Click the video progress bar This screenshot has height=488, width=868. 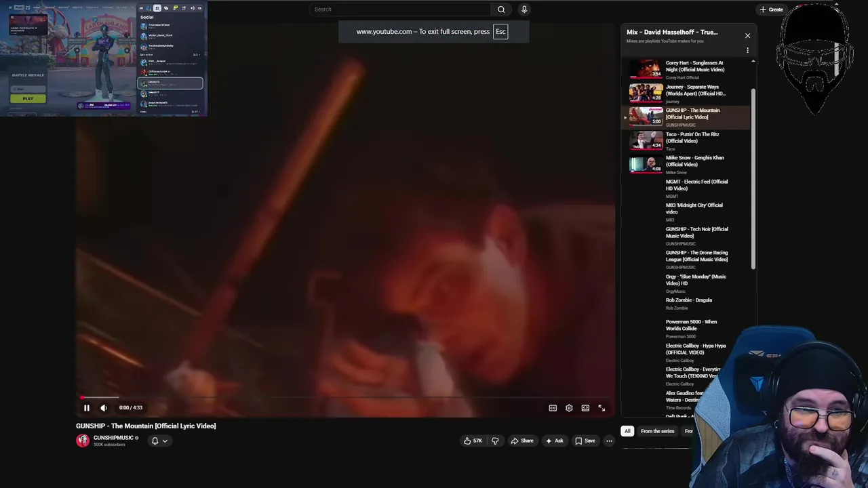[344, 398]
